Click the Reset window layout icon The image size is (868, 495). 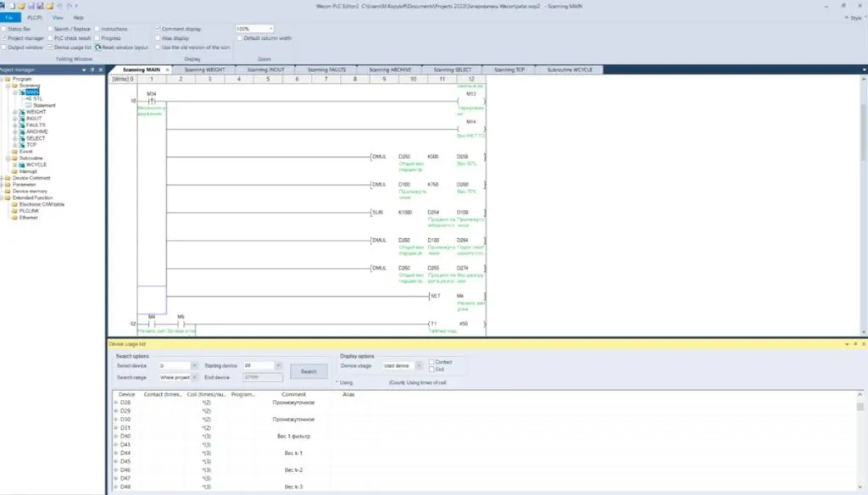(x=98, y=47)
